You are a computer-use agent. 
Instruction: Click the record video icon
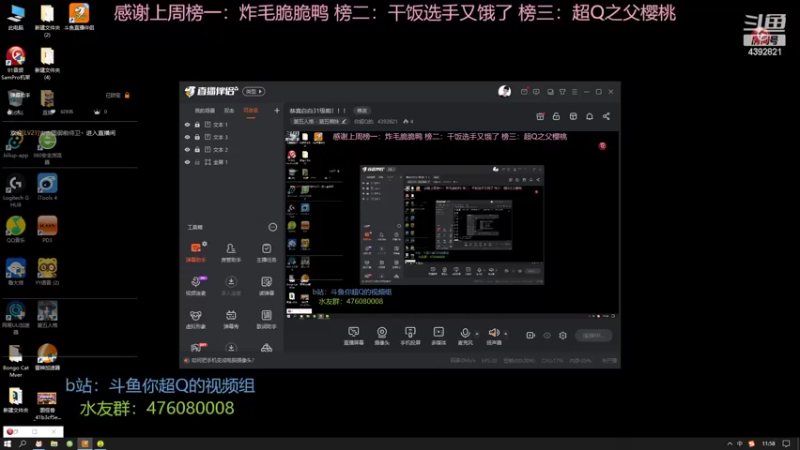point(531,335)
